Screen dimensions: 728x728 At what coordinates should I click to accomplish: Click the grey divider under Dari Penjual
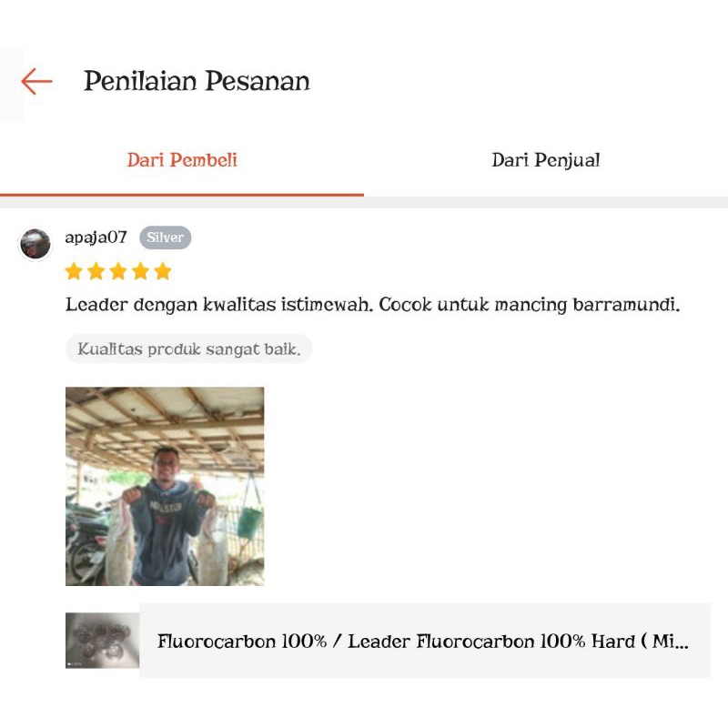point(546,202)
